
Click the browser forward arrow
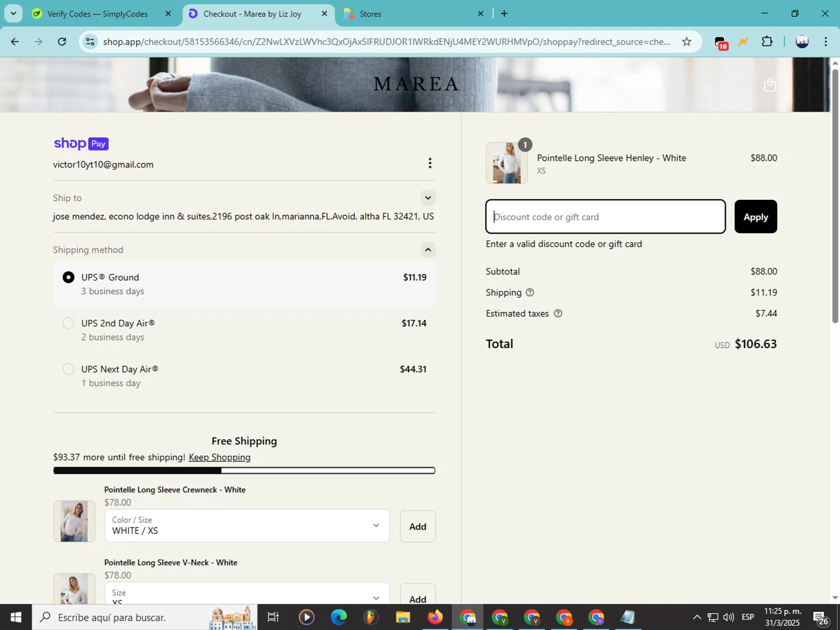pyautogui.click(x=38, y=41)
